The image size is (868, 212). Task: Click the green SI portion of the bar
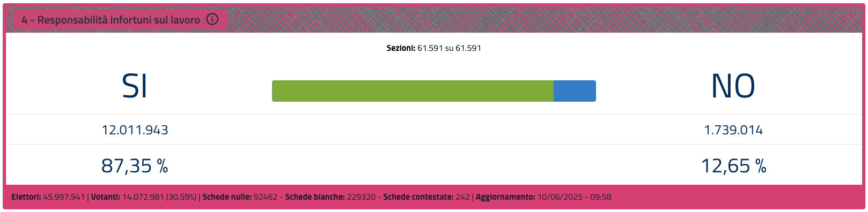tap(413, 91)
